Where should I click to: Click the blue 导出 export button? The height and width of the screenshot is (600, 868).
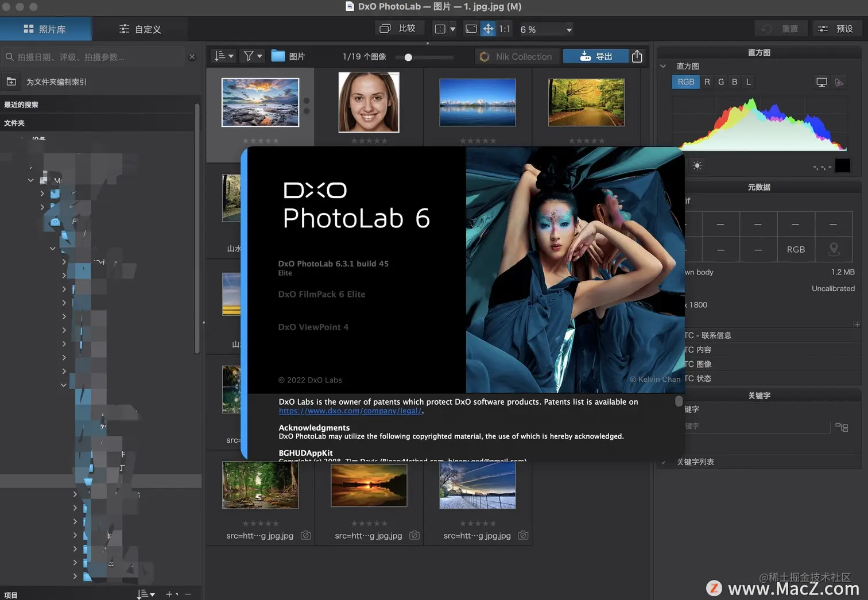(596, 56)
